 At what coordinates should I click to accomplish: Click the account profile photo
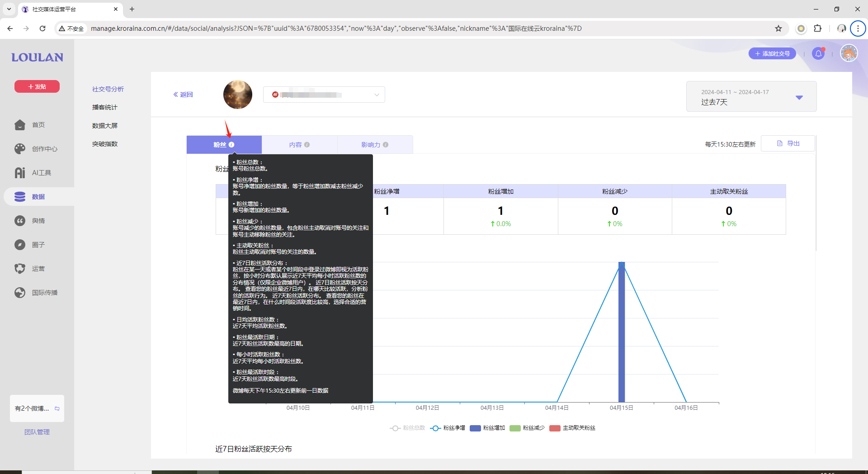coord(238,95)
